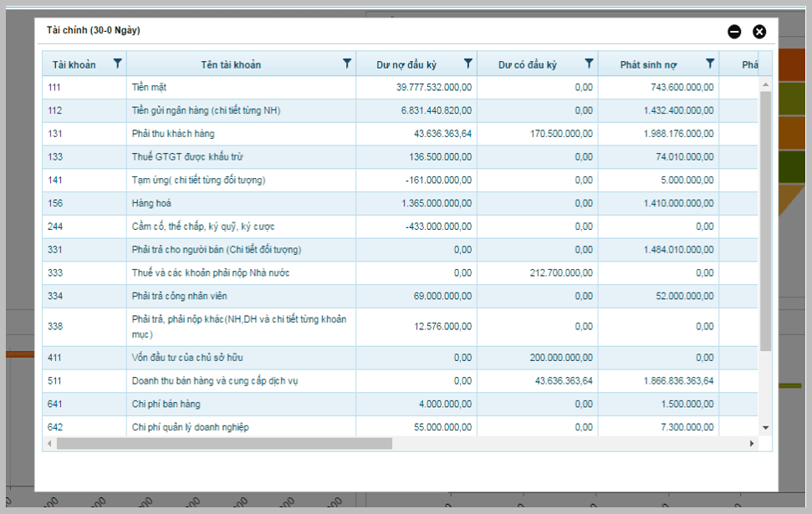
Task: Click the horizontal scrollbar thumb
Action: [x=224, y=444]
